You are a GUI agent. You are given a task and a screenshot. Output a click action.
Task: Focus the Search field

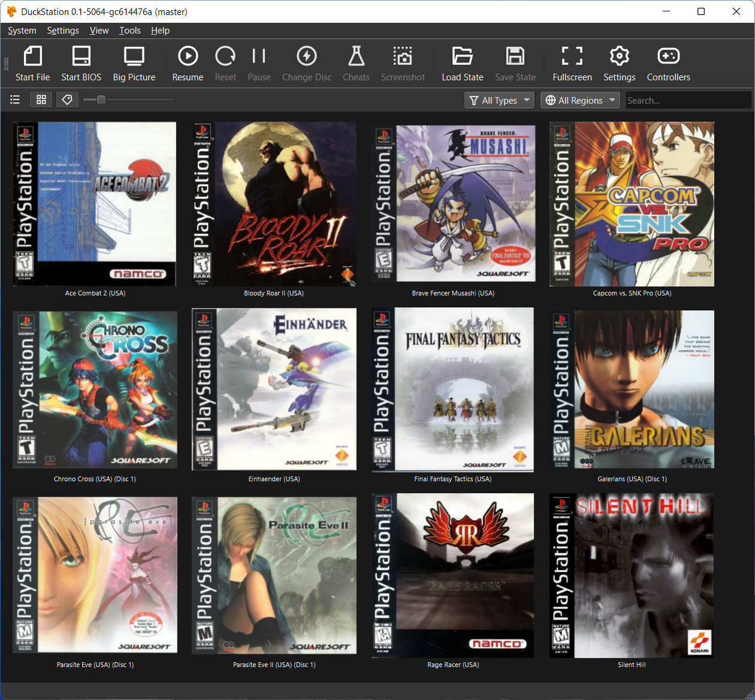[688, 100]
